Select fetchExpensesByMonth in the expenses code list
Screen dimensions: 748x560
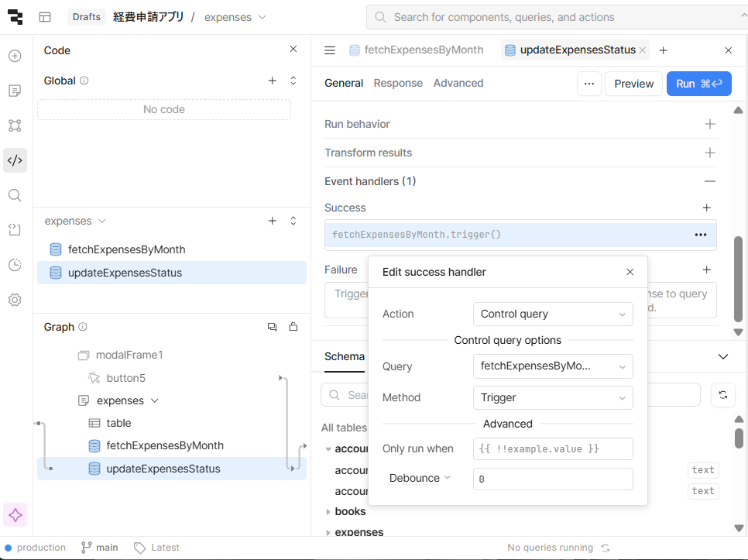coord(126,249)
